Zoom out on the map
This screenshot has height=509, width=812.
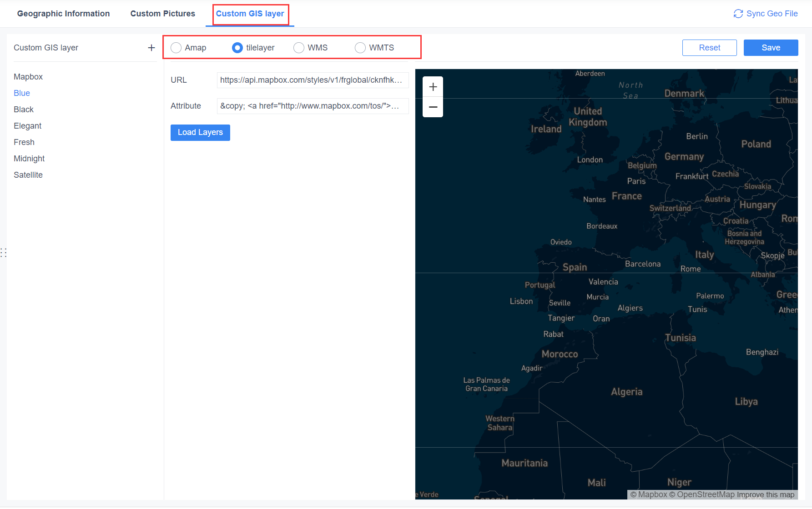433,107
